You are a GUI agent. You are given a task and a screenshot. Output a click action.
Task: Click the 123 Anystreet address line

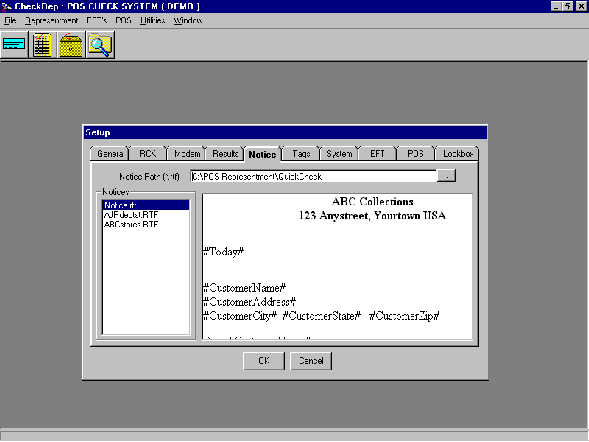pos(372,216)
